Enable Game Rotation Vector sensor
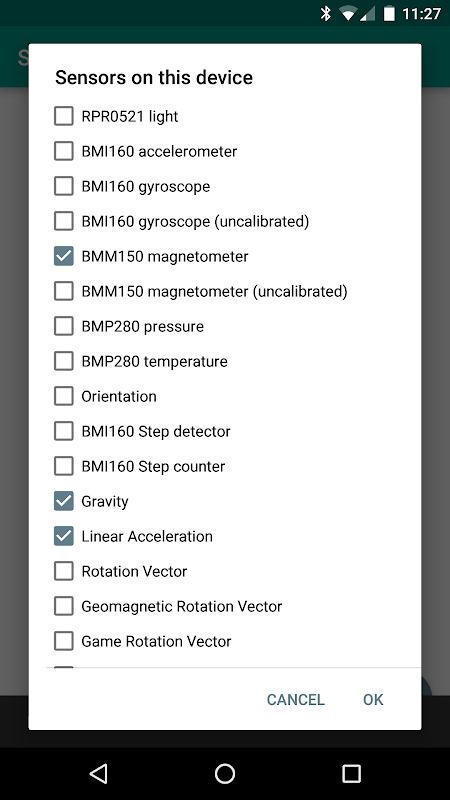 click(x=64, y=641)
